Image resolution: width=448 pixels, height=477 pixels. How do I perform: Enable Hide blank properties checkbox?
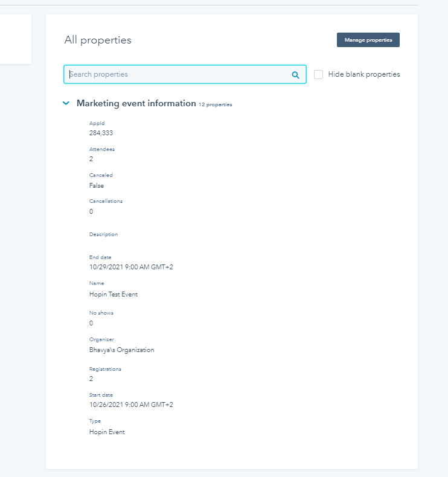pos(318,74)
